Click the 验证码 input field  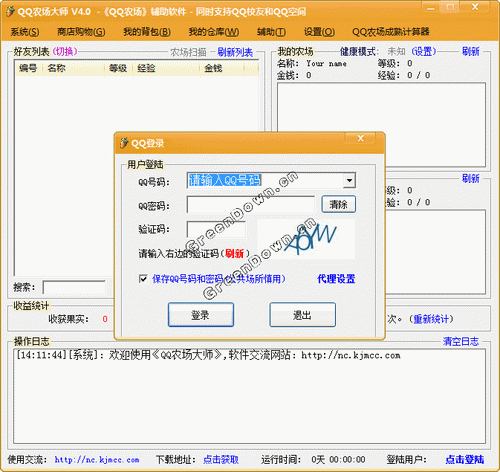[217, 229]
